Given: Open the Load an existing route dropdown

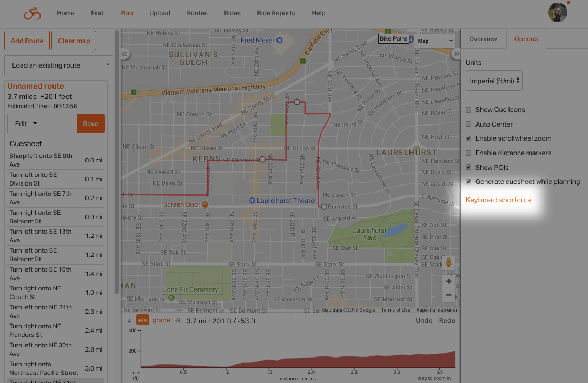Looking at the screenshot, I should tap(58, 65).
